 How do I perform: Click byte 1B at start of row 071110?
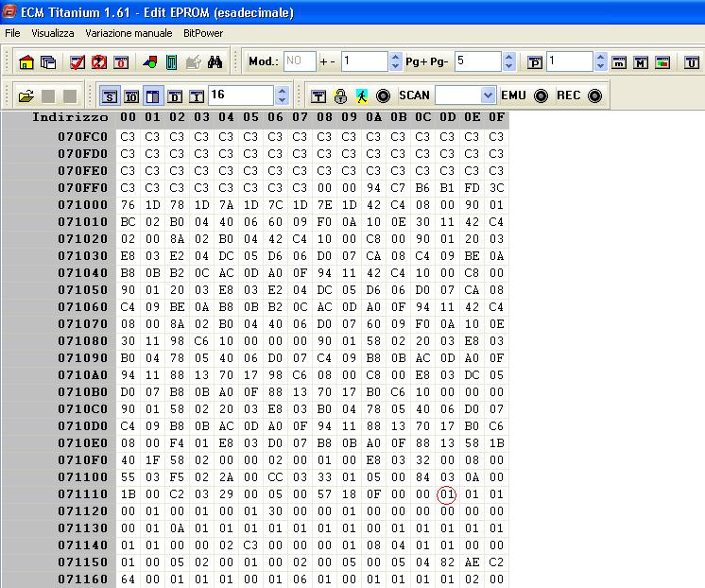128,494
